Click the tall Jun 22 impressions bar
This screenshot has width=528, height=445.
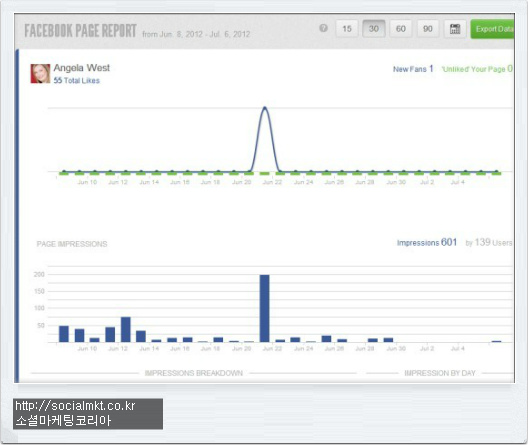(265, 308)
